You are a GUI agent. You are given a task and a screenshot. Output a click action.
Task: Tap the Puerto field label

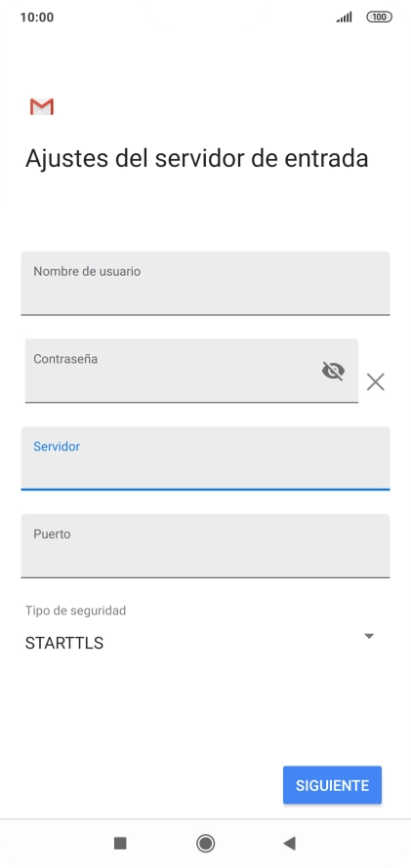point(52,534)
